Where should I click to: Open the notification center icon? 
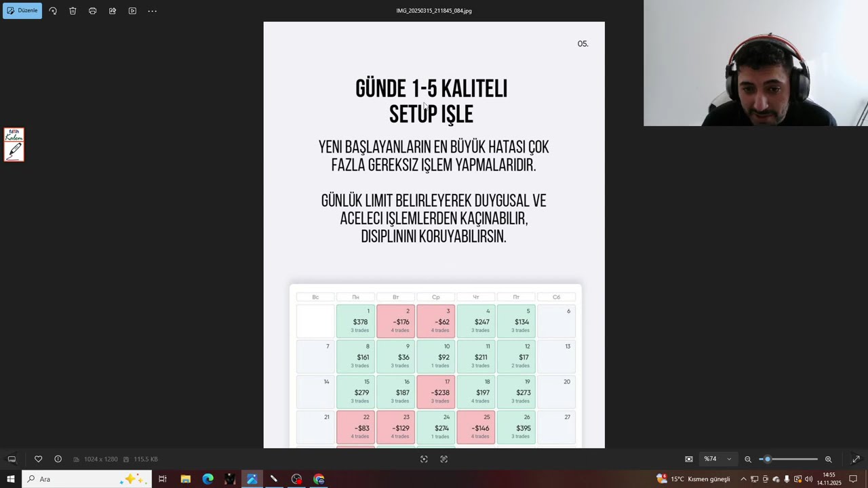pos(854,479)
